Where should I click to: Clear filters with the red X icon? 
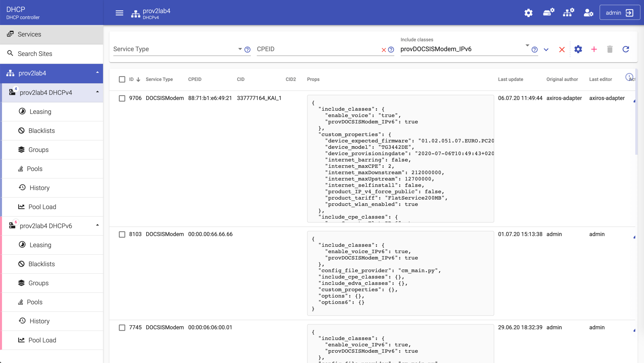pyautogui.click(x=562, y=49)
